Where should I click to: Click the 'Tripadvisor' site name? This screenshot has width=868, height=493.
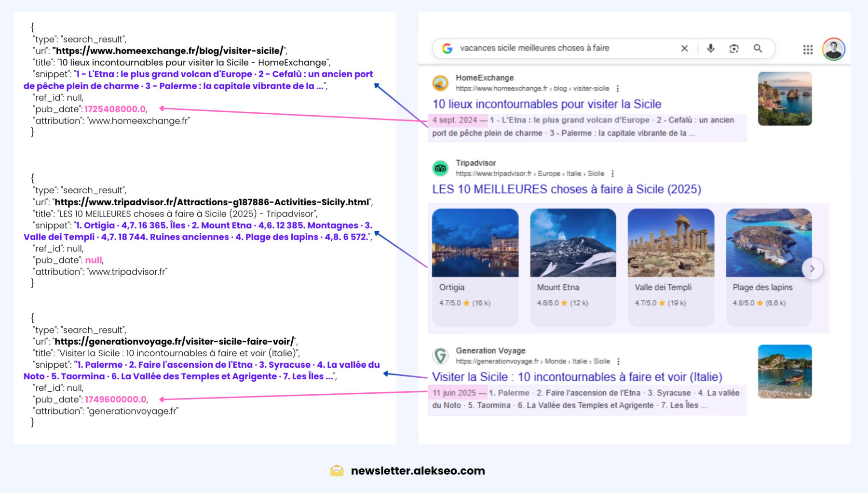[x=476, y=163]
